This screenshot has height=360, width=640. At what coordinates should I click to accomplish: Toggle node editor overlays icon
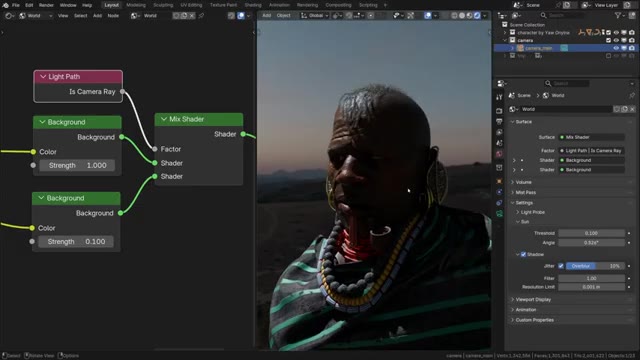pyautogui.click(x=241, y=16)
